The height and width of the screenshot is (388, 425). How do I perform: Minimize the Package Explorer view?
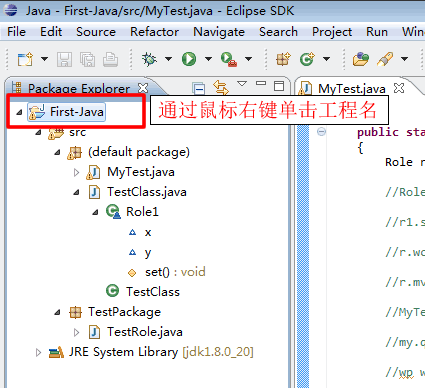point(261,83)
